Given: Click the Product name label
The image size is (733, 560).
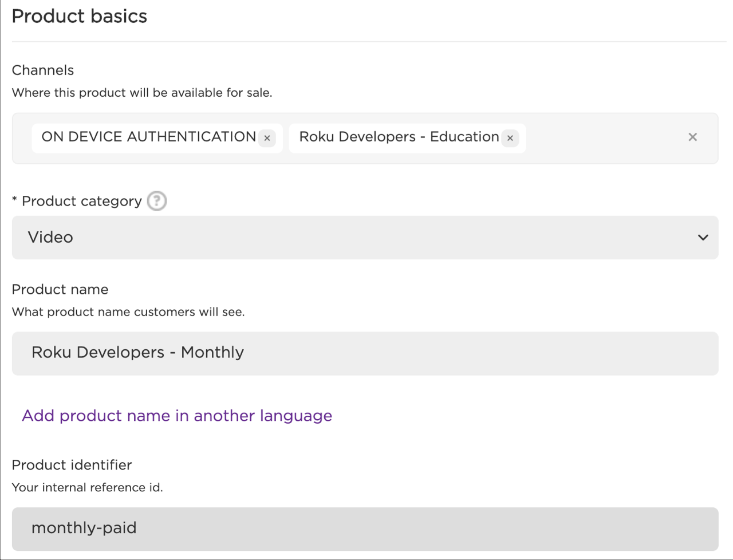Looking at the screenshot, I should (x=60, y=290).
